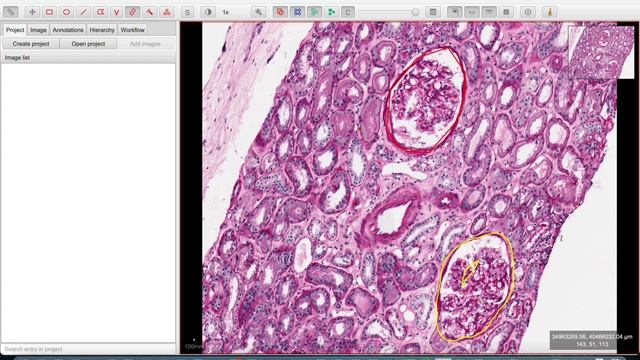
Task: Open Brightness and Contrast dialog
Action: point(208,12)
